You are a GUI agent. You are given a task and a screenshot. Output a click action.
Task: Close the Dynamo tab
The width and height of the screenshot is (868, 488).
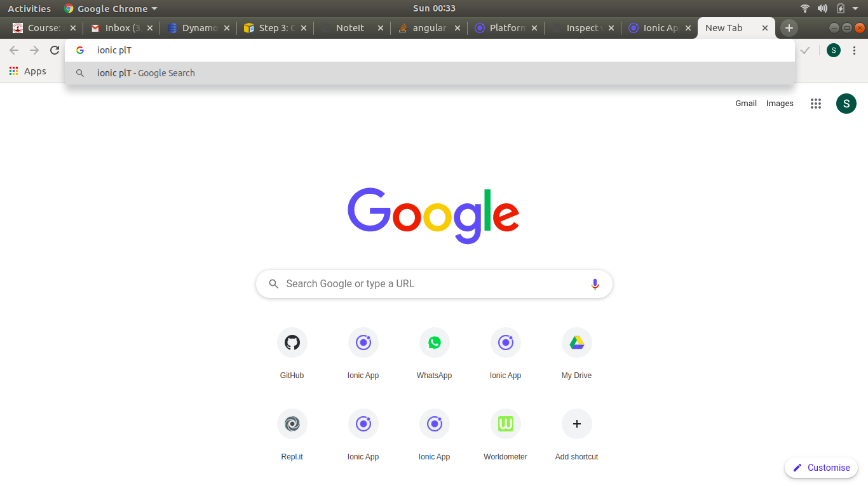point(227,28)
